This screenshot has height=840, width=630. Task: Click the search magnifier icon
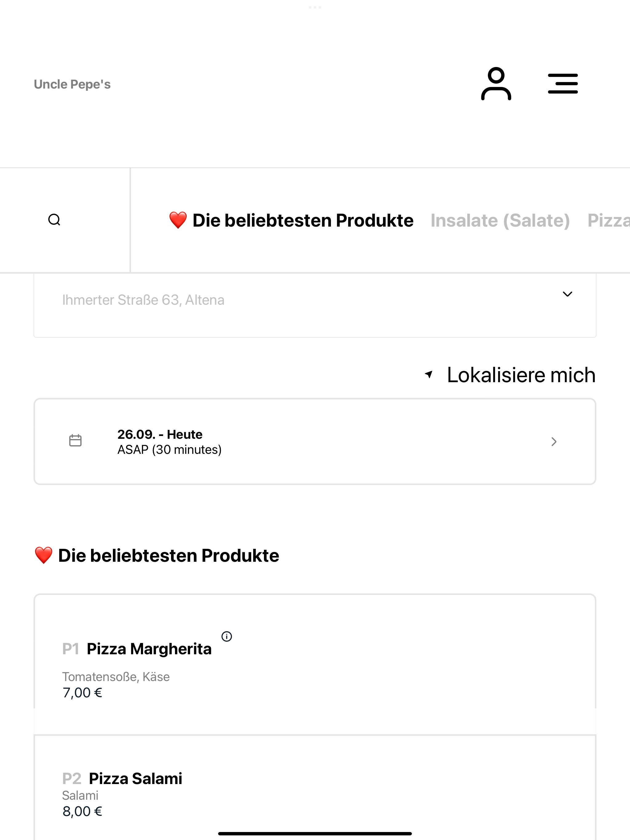[54, 220]
